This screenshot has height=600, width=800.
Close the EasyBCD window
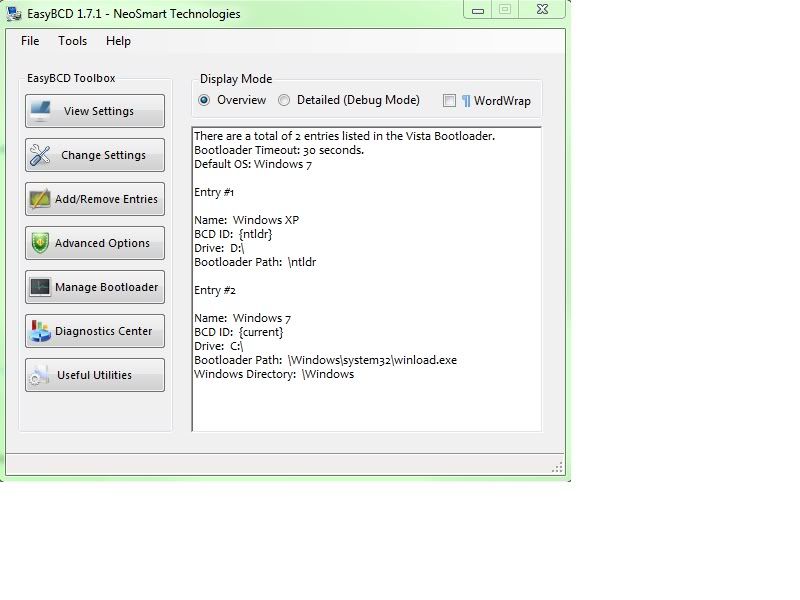540,9
